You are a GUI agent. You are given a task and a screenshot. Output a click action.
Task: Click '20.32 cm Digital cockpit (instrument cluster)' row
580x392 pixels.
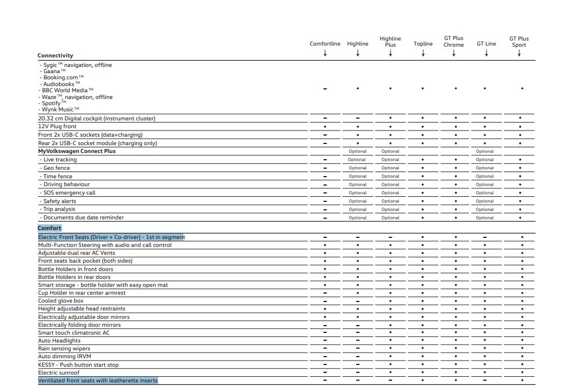(x=97, y=119)
